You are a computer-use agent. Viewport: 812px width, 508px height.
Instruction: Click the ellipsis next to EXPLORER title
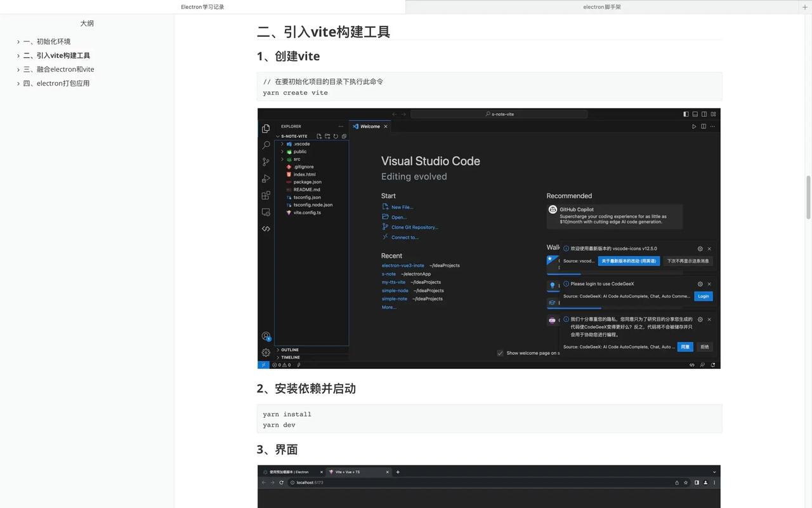[x=341, y=126]
